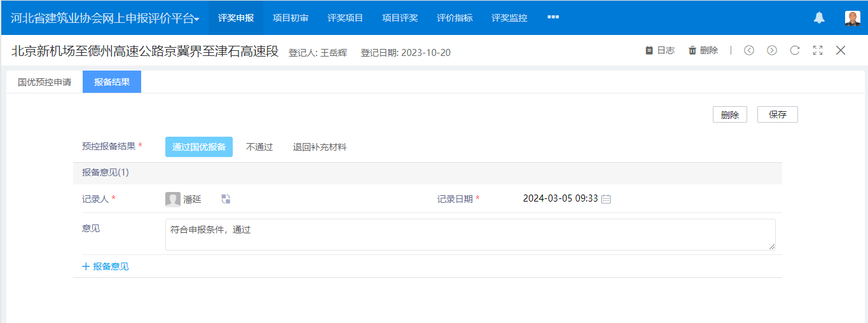Go to next record arrow

tap(772, 51)
